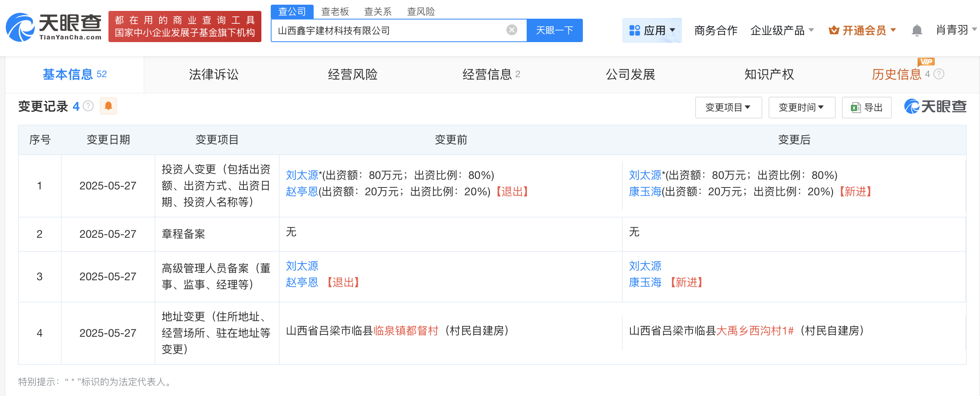Open 康玉海 link in row 3
This screenshot has width=980, height=396.
pyautogui.click(x=645, y=283)
